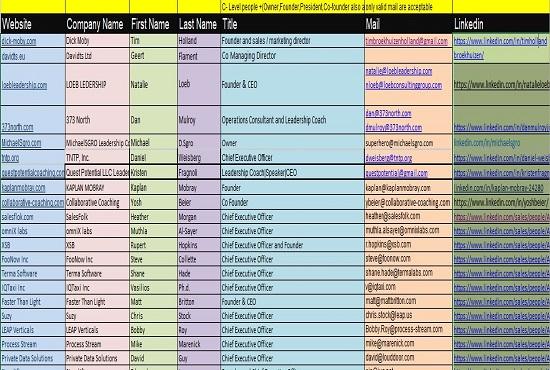Select the superhero@michaelsgro.com mail cell

click(408, 143)
